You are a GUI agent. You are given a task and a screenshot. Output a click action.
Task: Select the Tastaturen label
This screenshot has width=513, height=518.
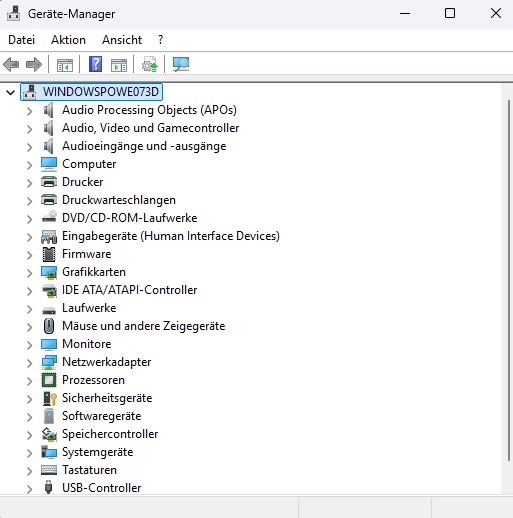pyautogui.click(x=89, y=470)
